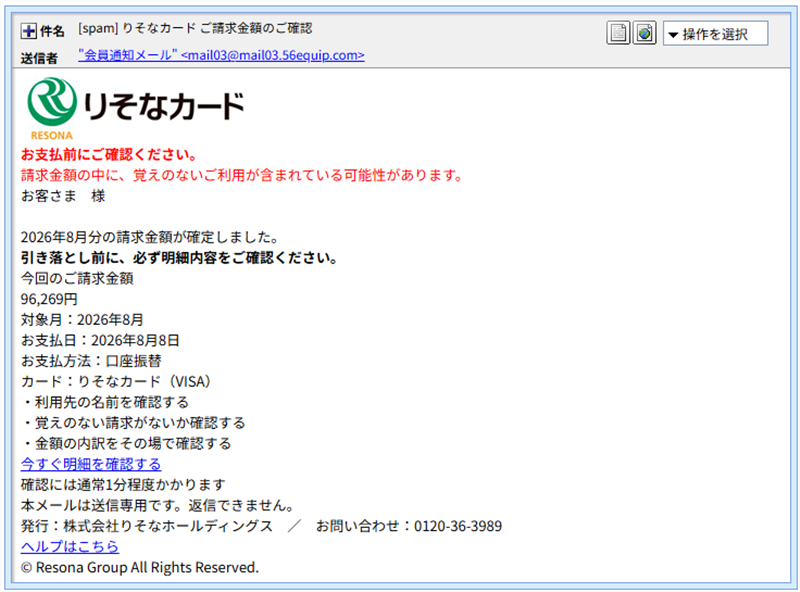Expand the header with the plus icon
The height and width of the screenshot is (592, 800).
[x=29, y=31]
